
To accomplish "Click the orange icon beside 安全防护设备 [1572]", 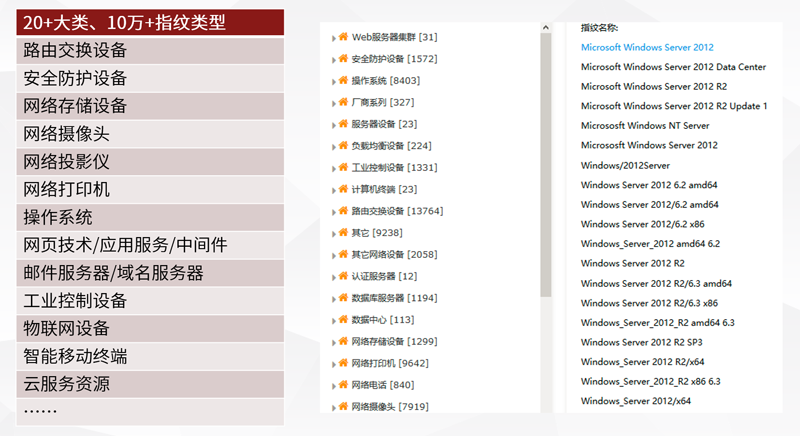I will [343, 59].
